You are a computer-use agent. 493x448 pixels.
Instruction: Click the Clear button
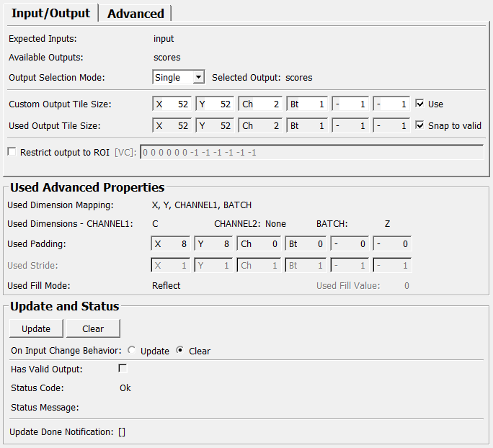pos(93,328)
